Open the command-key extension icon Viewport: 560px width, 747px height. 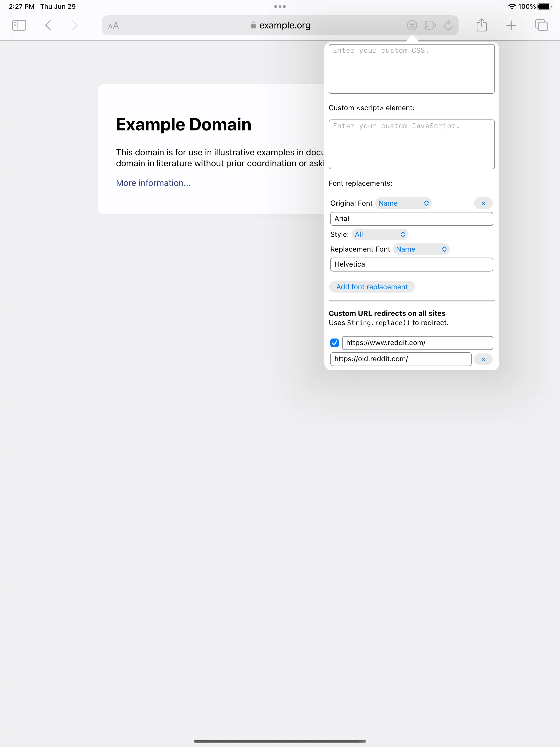pyautogui.click(x=412, y=25)
